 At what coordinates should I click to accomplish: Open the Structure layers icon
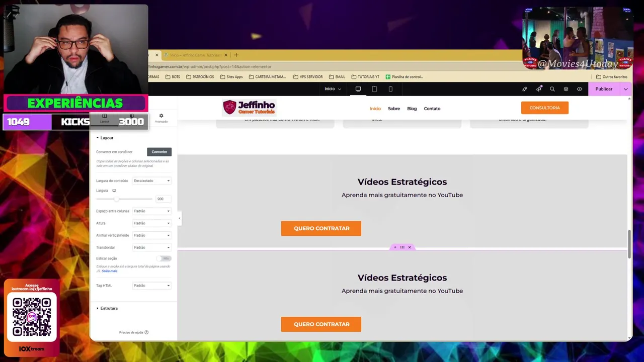(566, 89)
